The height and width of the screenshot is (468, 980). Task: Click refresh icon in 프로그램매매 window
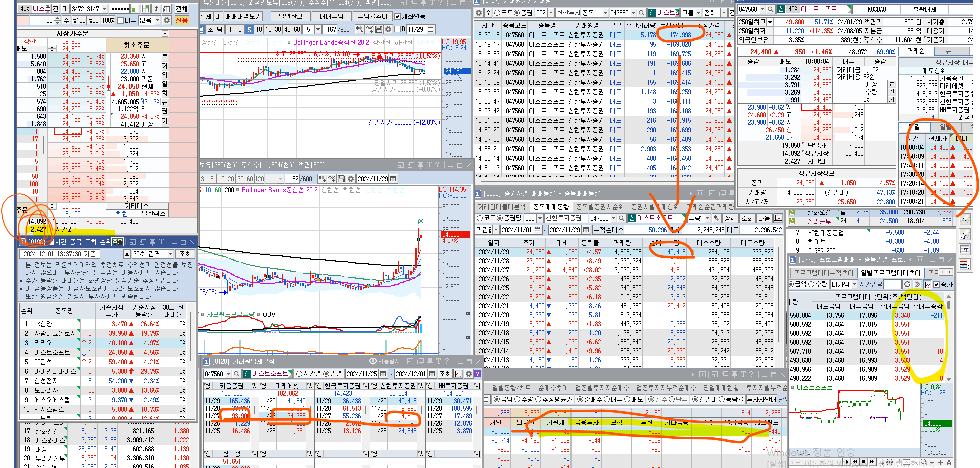(x=906, y=284)
